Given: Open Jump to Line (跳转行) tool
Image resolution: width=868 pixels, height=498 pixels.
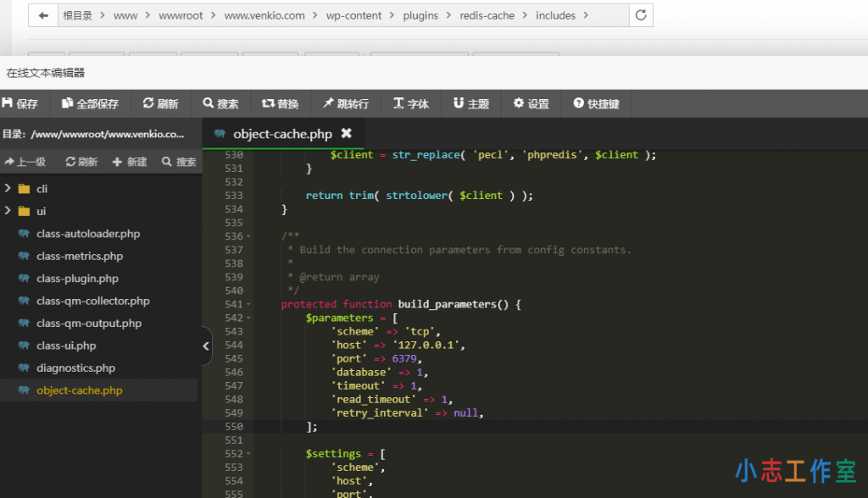Looking at the screenshot, I should click(x=345, y=103).
